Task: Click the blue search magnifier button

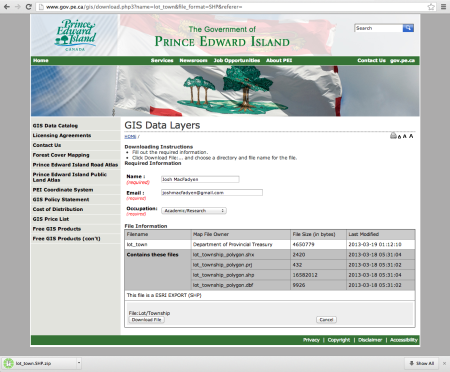Action: click(408, 28)
